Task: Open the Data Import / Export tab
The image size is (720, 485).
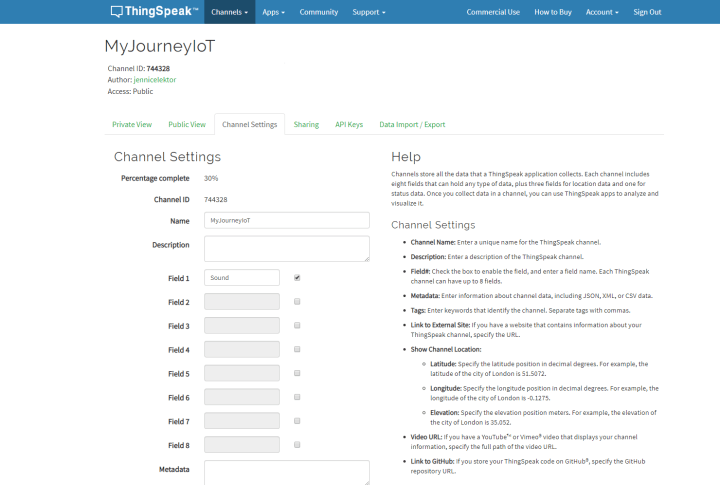Action: pos(412,124)
